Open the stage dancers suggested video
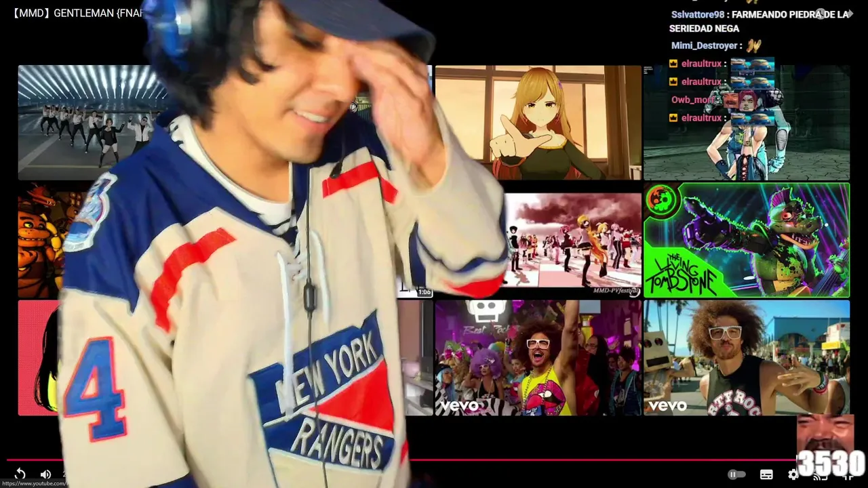 tap(92, 123)
